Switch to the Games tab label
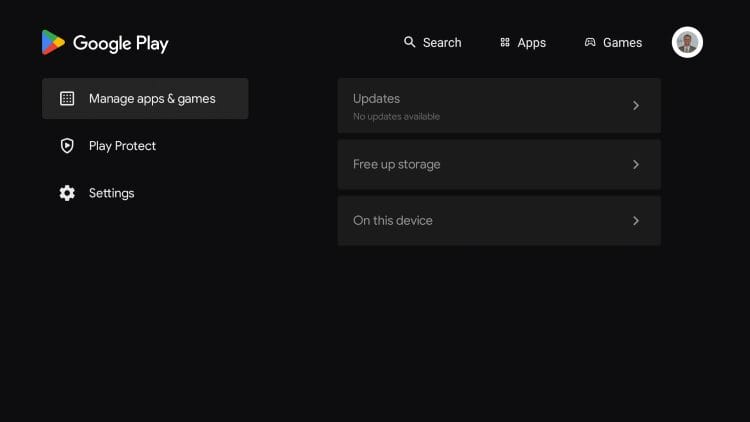The image size is (750, 422). 622,43
